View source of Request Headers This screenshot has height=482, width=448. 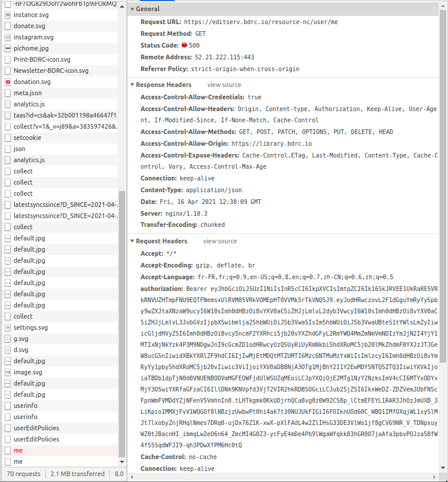point(220,242)
